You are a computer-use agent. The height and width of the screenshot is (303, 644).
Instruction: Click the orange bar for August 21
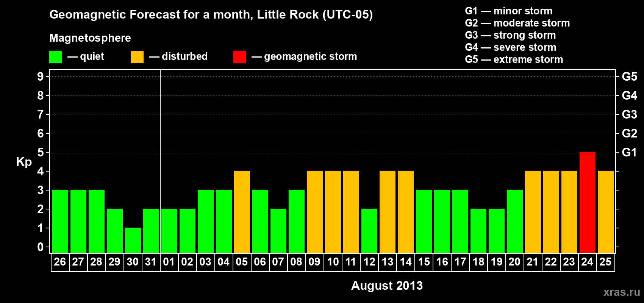pos(533,212)
